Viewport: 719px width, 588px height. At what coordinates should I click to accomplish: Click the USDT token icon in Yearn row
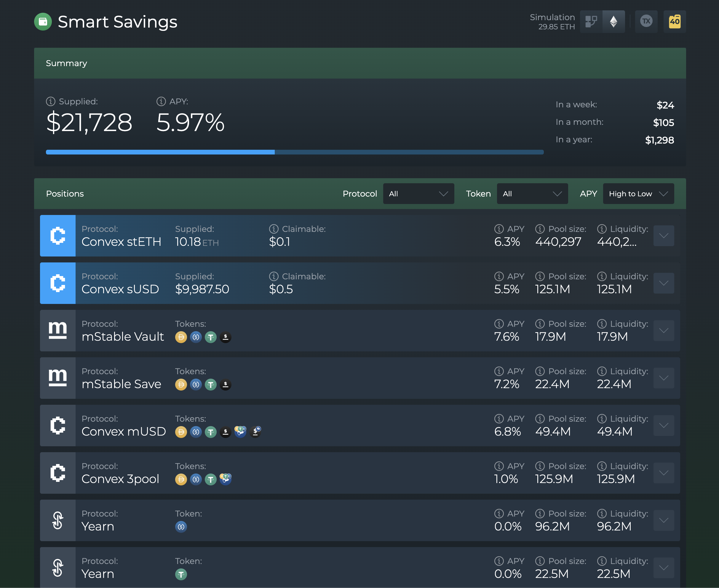click(x=181, y=574)
